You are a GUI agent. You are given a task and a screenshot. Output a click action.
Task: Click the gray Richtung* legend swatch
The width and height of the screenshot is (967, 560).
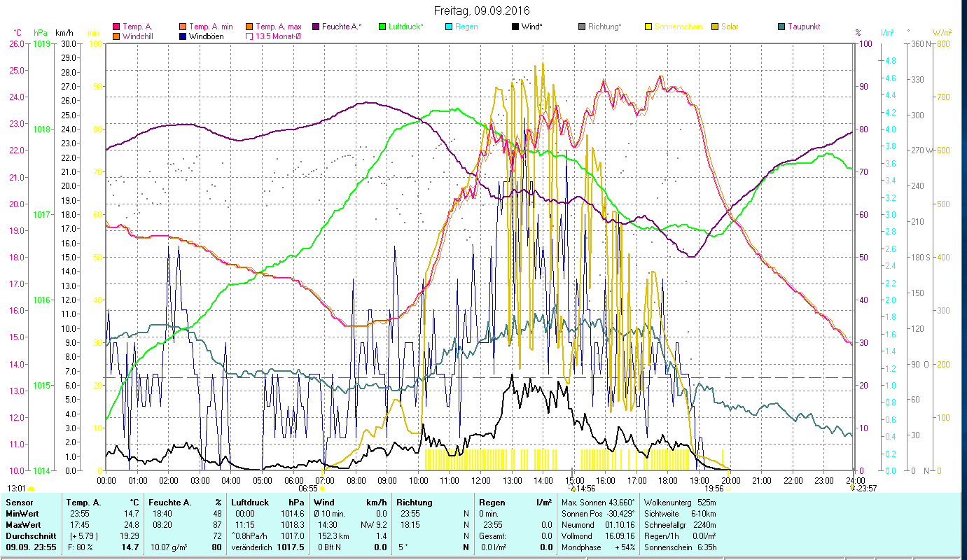pyautogui.click(x=583, y=27)
